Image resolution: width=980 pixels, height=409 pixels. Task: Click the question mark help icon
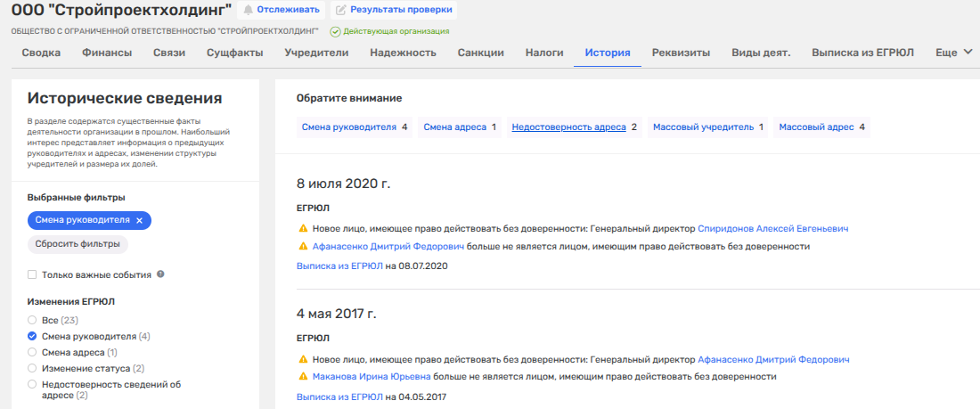[x=160, y=274]
